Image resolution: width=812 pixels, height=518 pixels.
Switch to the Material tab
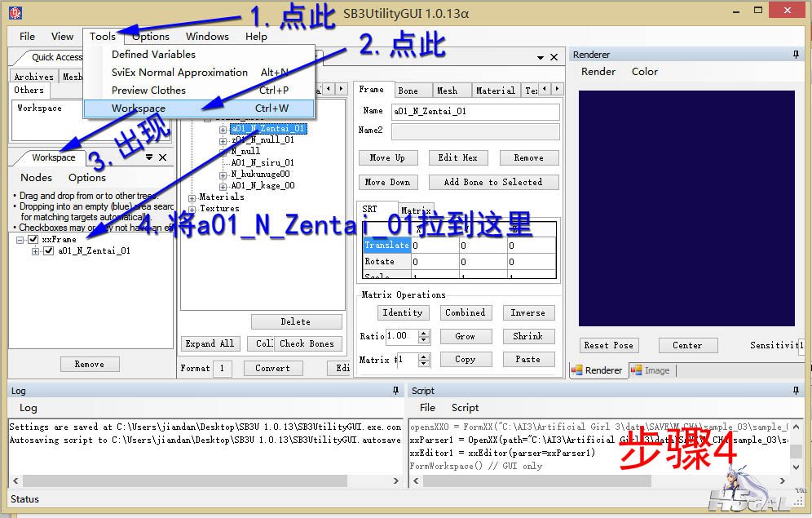pos(496,91)
